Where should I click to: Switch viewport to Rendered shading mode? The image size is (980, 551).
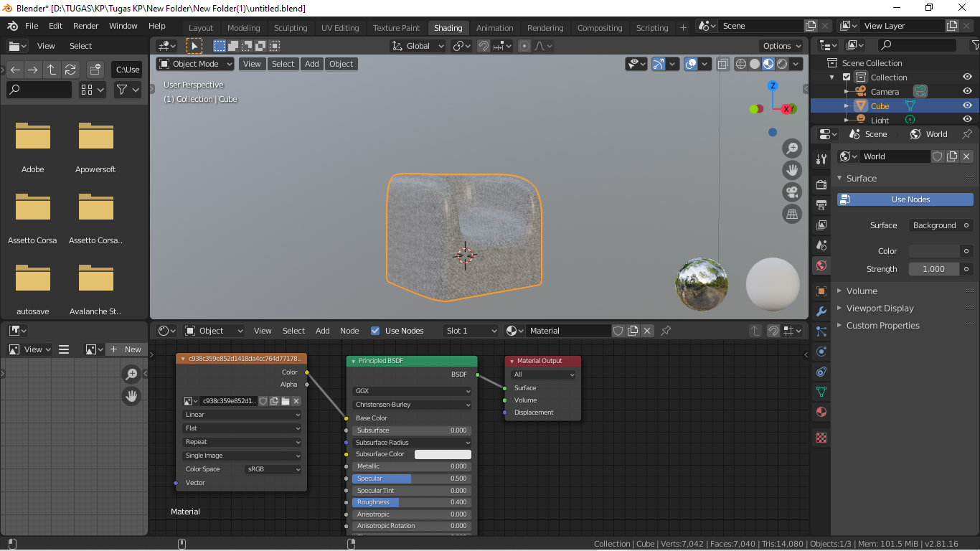point(781,64)
